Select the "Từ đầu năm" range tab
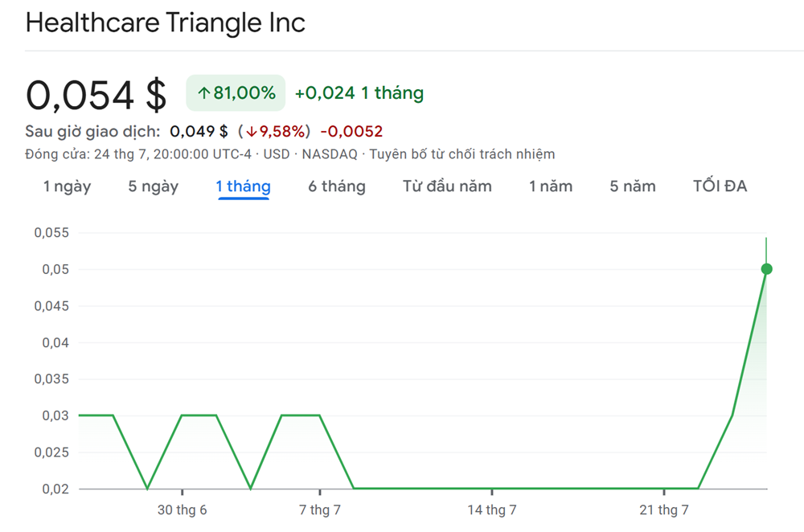The width and height of the screenshot is (804, 532). point(447,186)
